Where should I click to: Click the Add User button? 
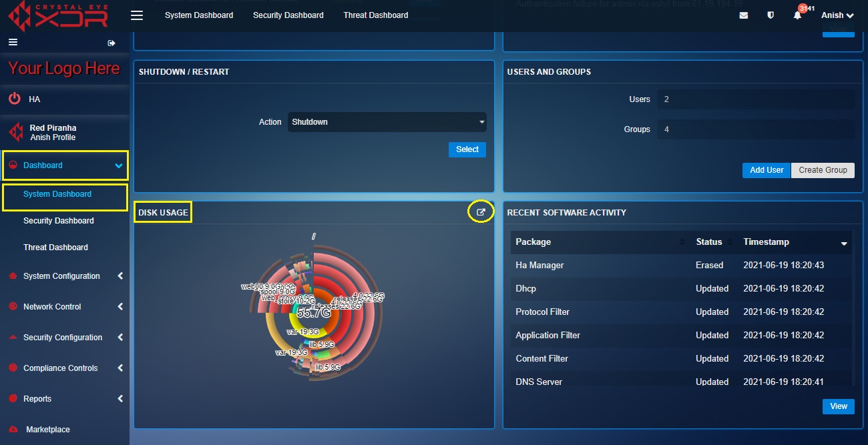click(767, 170)
